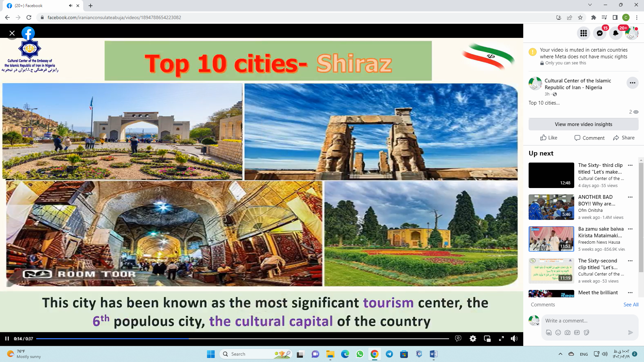Attach photo to comment via camera icon

coord(568,333)
